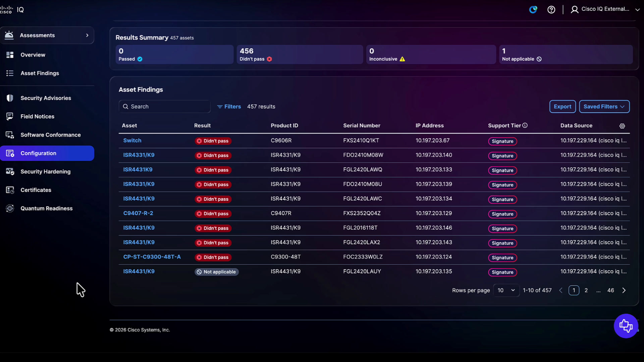Expand the Assessments menu chevron
644x362 pixels.
(x=87, y=35)
